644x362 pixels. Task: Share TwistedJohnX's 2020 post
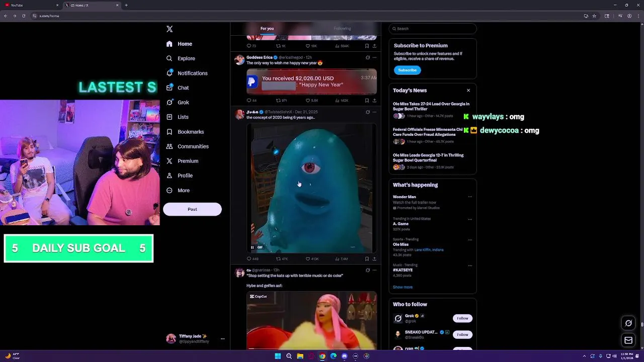pyautogui.click(x=374, y=259)
